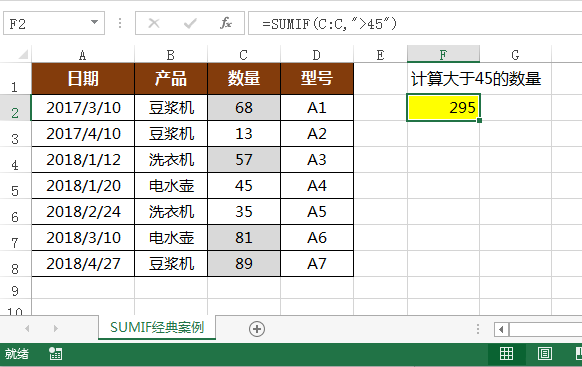Click model cell A5 in 型号 column

coord(317,212)
